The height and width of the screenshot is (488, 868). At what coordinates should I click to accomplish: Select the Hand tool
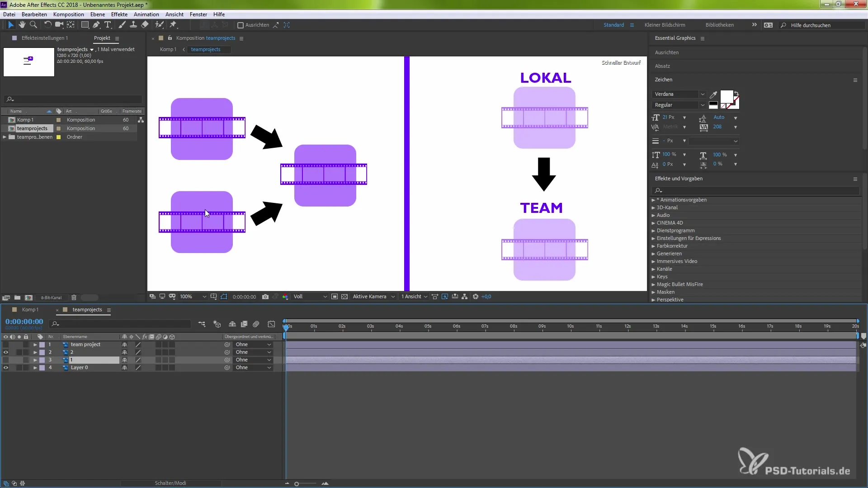click(x=22, y=25)
